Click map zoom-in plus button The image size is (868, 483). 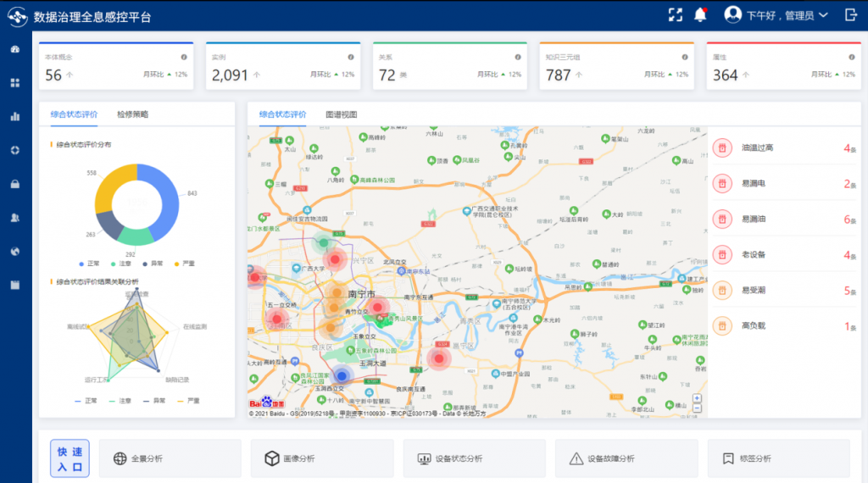pyautogui.click(x=697, y=397)
